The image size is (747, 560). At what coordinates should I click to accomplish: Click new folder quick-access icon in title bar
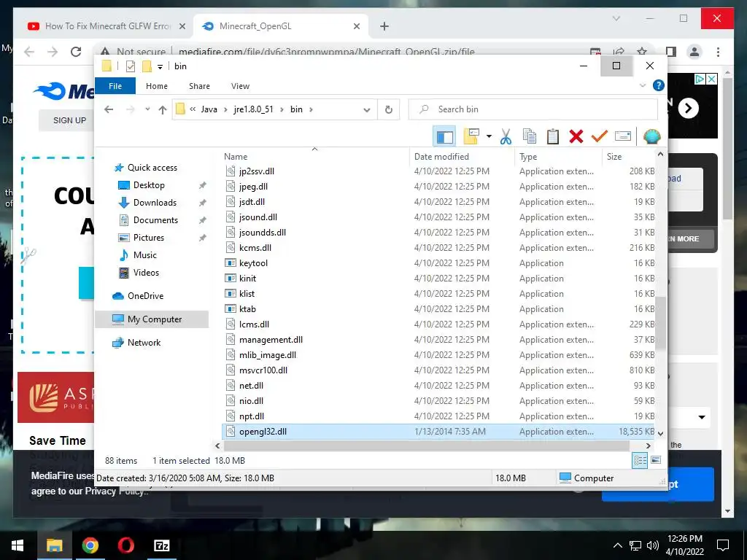pos(147,66)
